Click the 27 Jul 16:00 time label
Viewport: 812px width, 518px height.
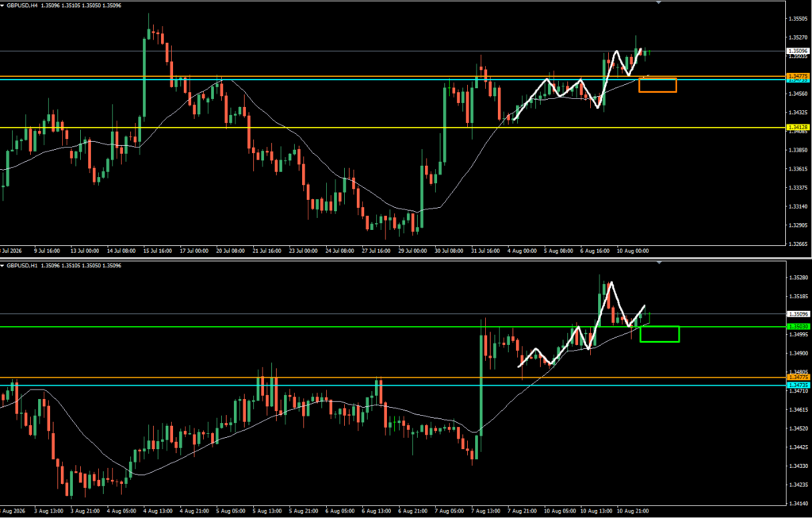[377, 251]
